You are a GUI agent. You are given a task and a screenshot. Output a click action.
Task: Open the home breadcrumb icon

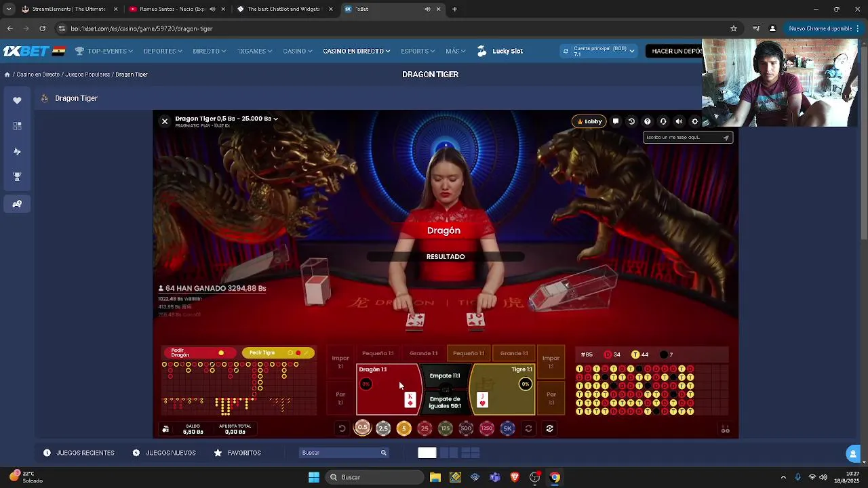[7, 75]
